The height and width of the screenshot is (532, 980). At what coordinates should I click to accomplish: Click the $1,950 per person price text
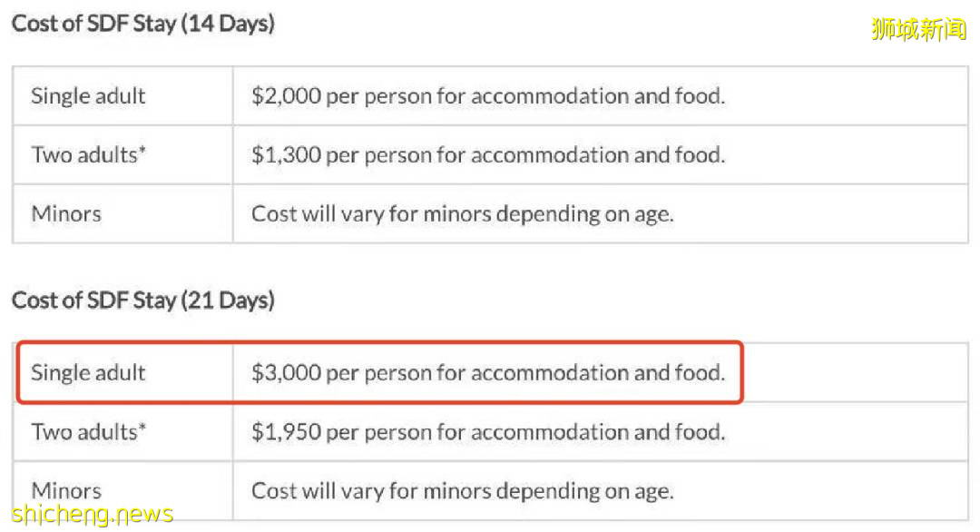487,432
